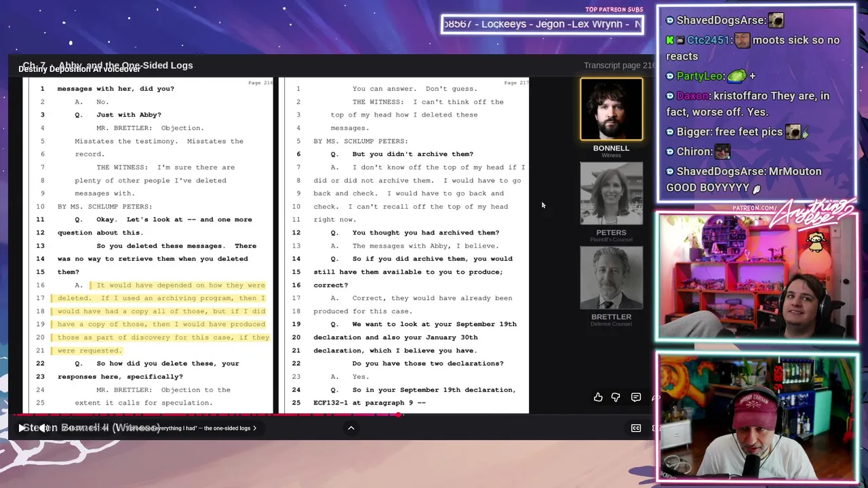Click the Chiron username in chat
The width and height of the screenshot is (868, 488).
click(694, 151)
